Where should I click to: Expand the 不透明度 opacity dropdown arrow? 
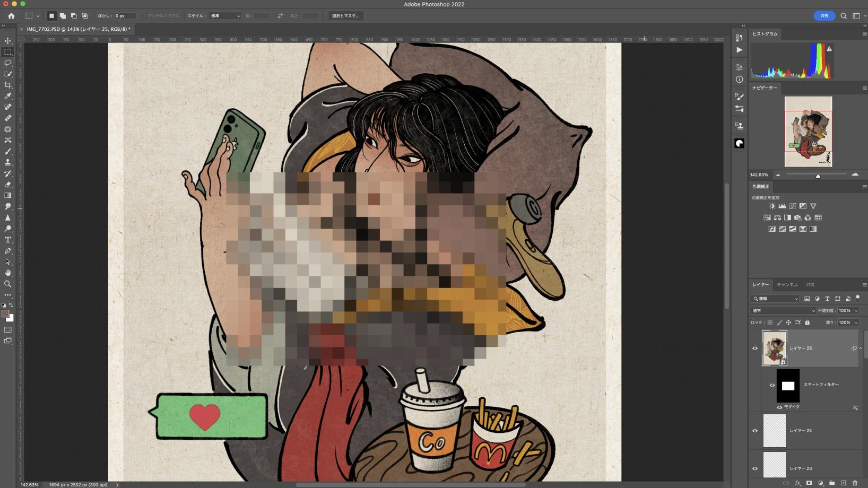(856, 311)
